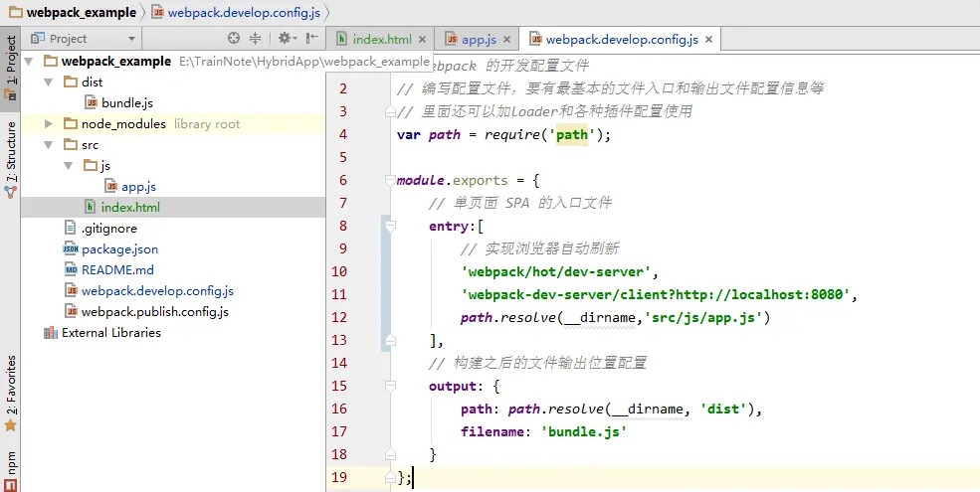The height and width of the screenshot is (492, 980).
Task: Switch to the index.html tab
Action: pyautogui.click(x=375, y=40)
